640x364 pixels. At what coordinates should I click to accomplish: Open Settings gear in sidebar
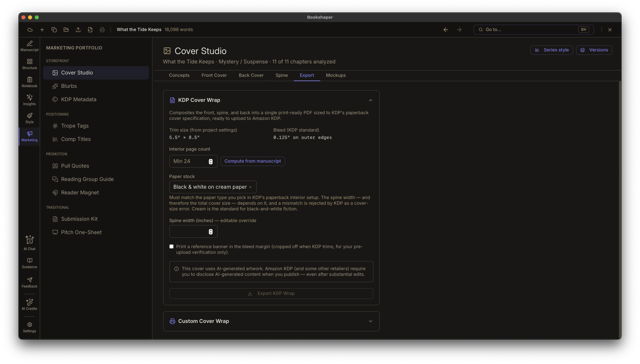pos(29,327)
